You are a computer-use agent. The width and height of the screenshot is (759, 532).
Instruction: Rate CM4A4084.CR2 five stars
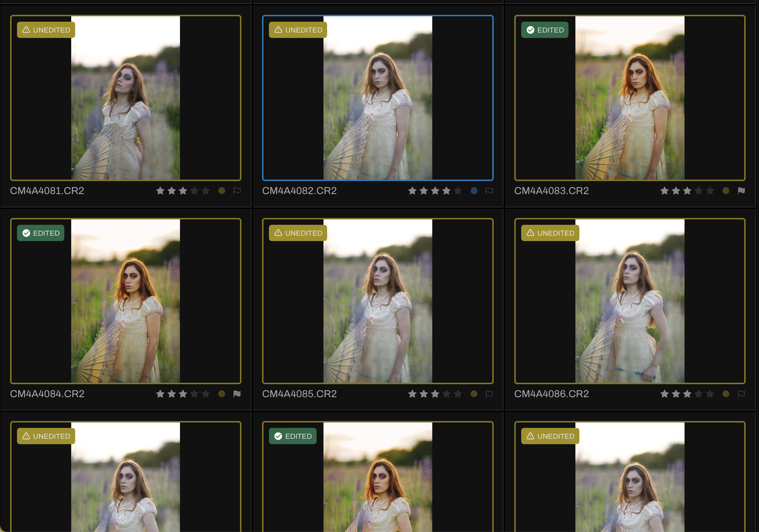[206, 394]
